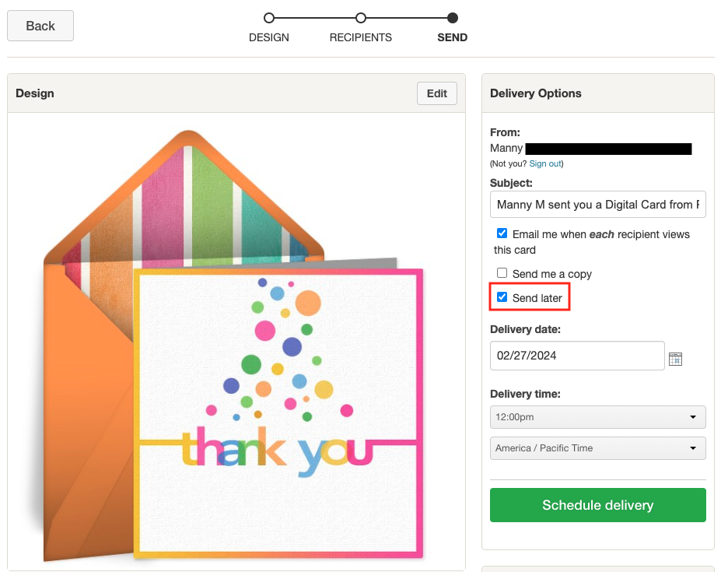Click the Edit design button
The height and width of the screenshot is (572, 728).
coord(437,93)
